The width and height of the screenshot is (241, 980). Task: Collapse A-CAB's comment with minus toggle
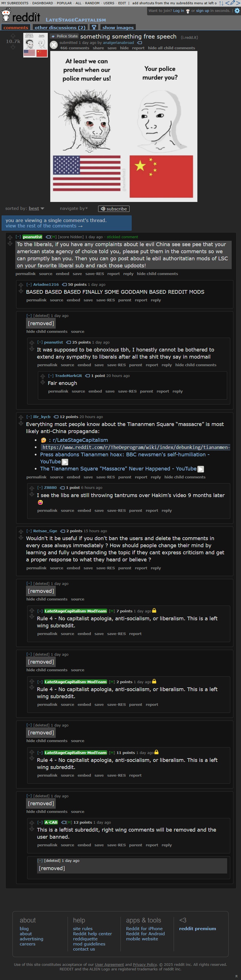click(40, 823)
